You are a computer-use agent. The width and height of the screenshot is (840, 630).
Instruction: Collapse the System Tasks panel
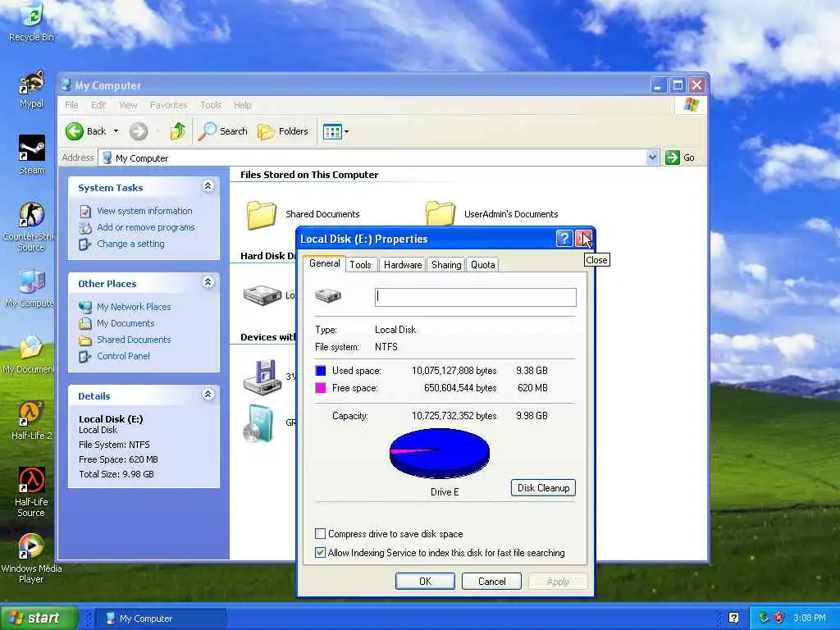point(208,186)
